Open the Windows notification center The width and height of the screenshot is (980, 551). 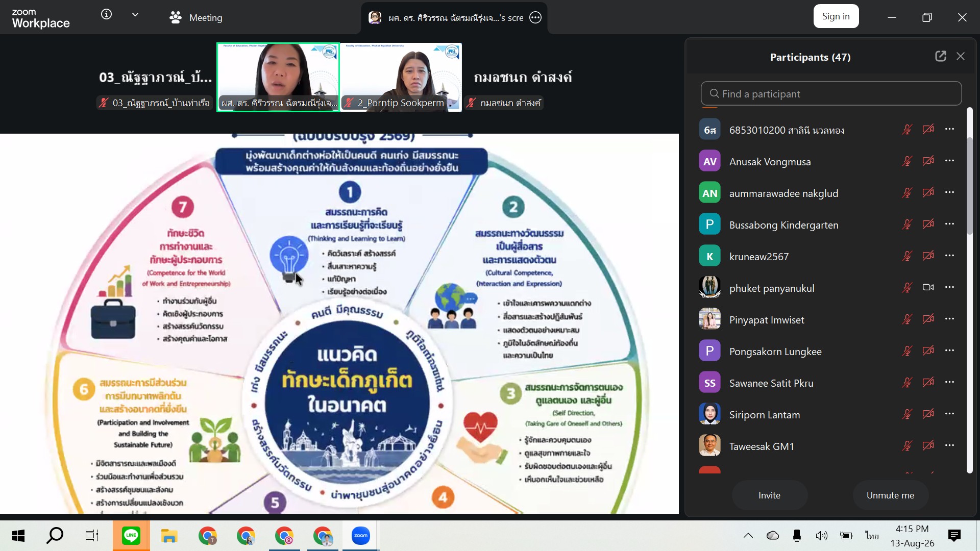pos(954,536)
